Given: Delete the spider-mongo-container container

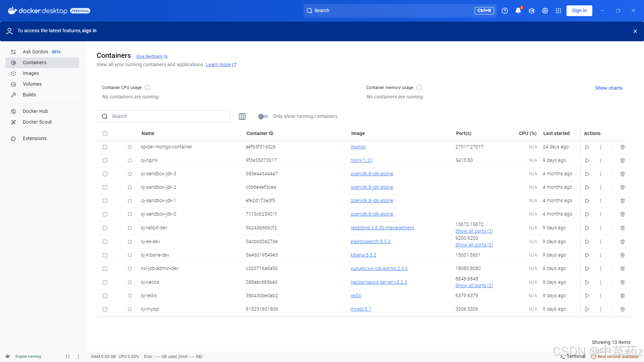Looking at the screenshot, I should click(623, 147).
